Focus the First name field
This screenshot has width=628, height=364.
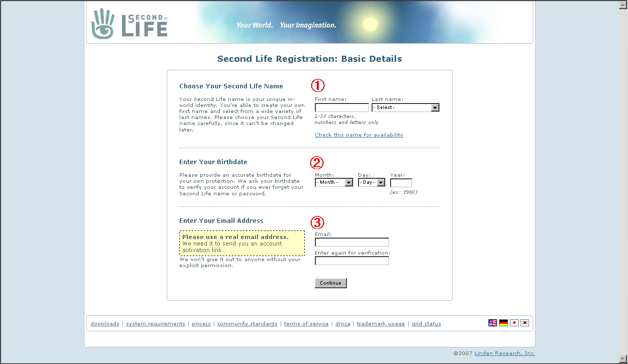click(x=342, y=107)
